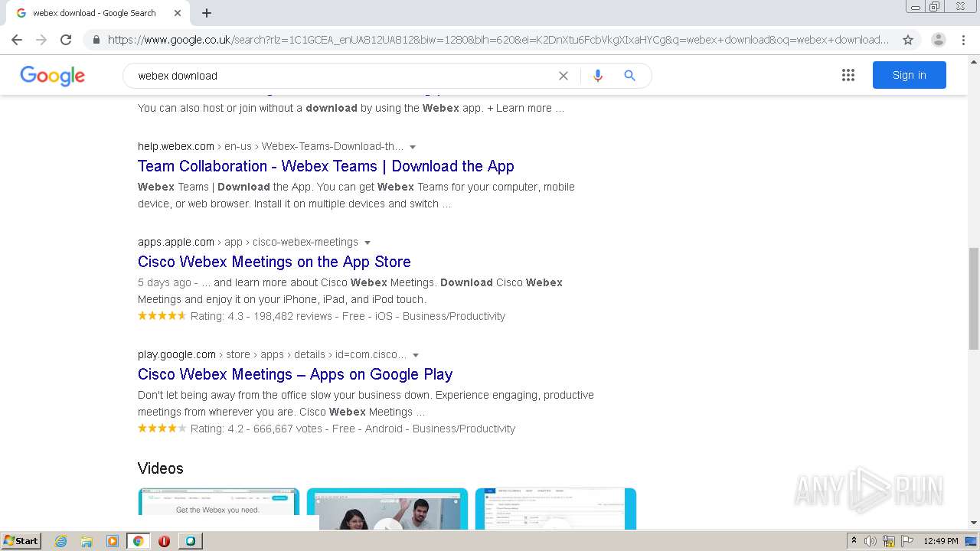Open the Windows Start menu

pos(21,540)
